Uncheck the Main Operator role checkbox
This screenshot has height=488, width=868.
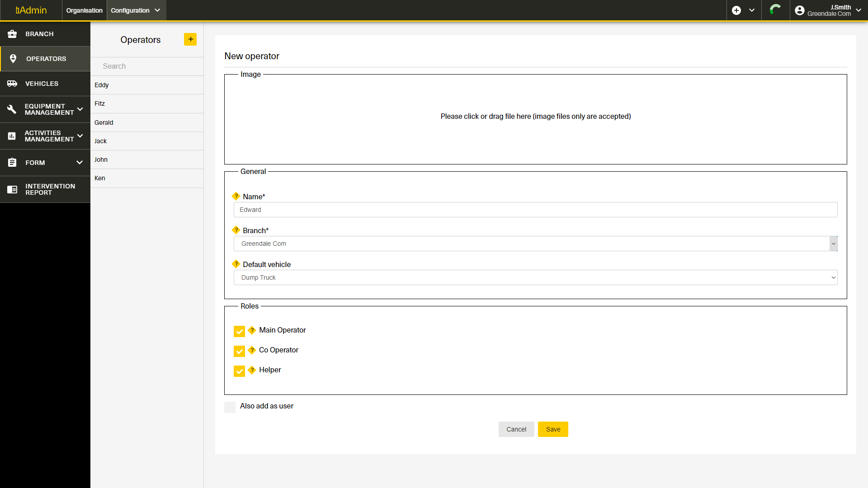pos(239,331)
